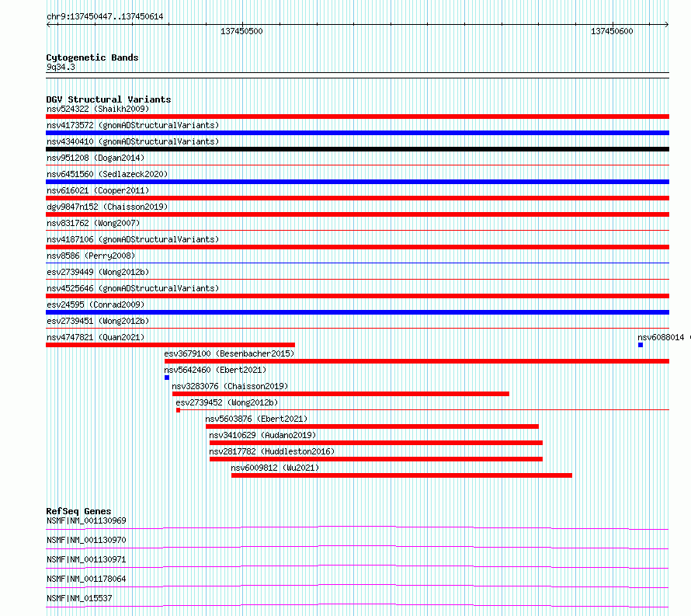The image size is (691, 616).
Task: Click nsv3283076 (Chaisson2019) label
Action: tap(230, 386)
